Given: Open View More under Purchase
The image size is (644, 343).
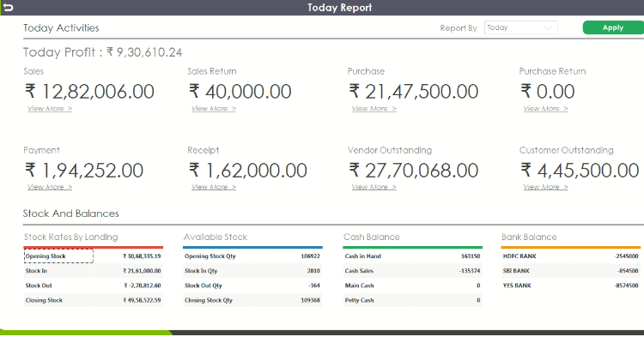Looking at the screenshot, I should 374,109.
